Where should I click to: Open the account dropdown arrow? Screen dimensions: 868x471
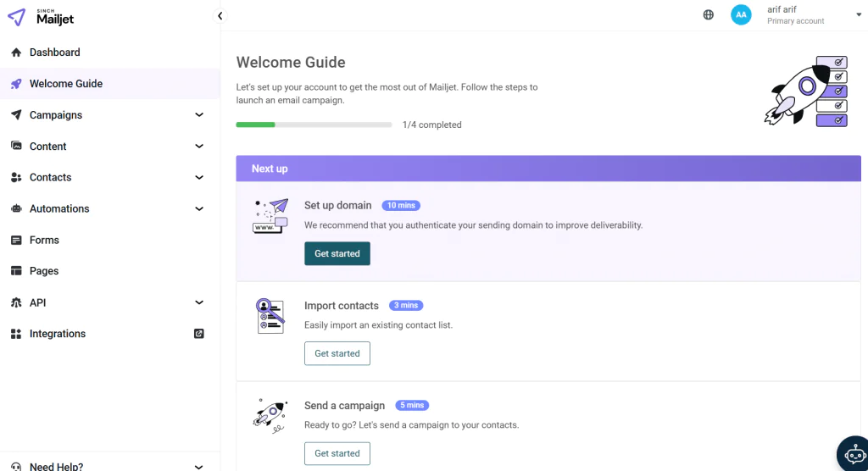(859, 15)
